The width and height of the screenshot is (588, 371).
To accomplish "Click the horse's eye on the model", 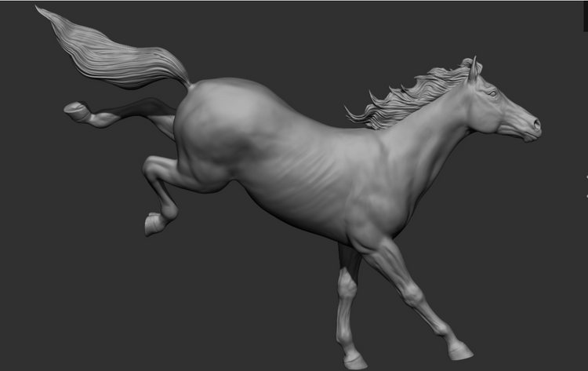I will click(x=493, y=93).
